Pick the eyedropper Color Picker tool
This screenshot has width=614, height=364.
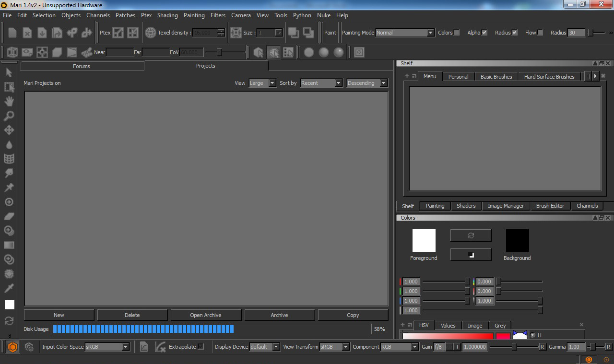coord(9,288)
